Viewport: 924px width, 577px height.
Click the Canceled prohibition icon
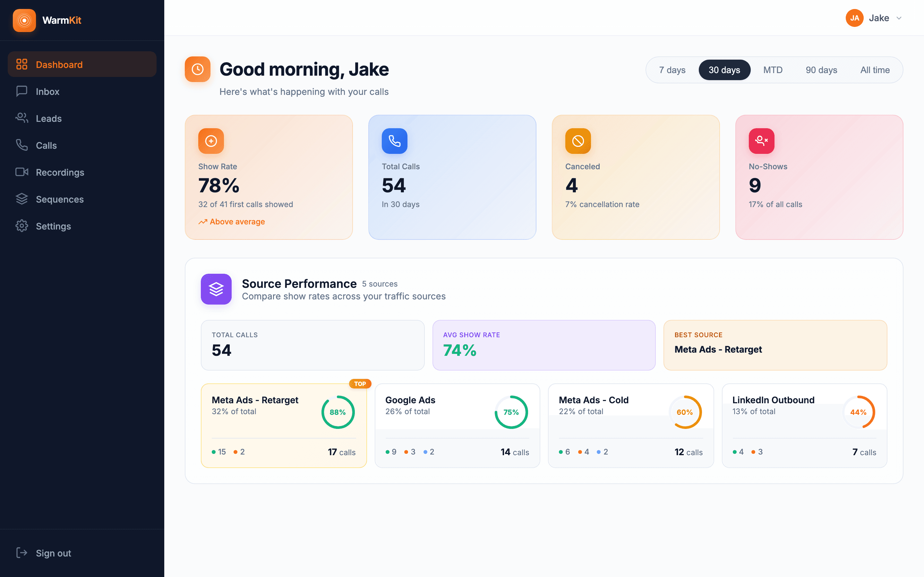point(578,141)
